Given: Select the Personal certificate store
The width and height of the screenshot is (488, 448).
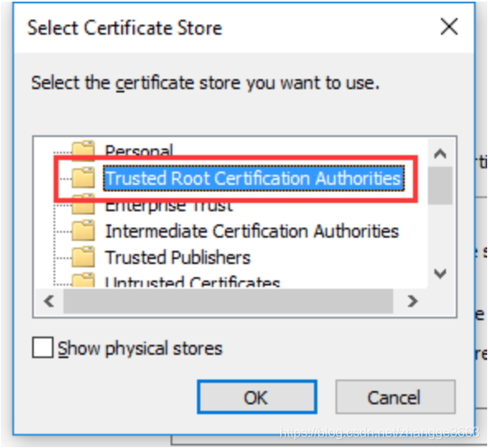Looking at the screenshot, I should point(138,150).
